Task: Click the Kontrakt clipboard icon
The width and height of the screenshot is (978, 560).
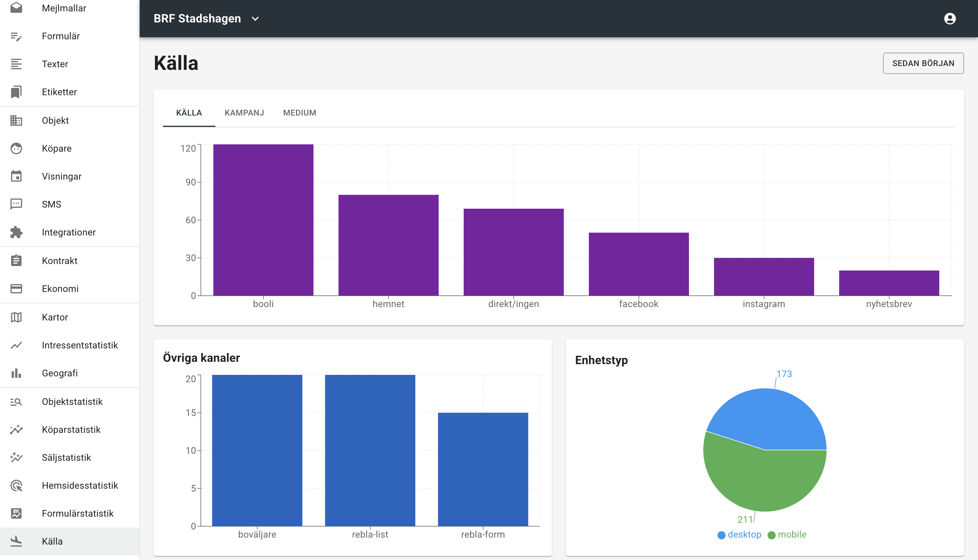Action: click(x=16, y=261)
